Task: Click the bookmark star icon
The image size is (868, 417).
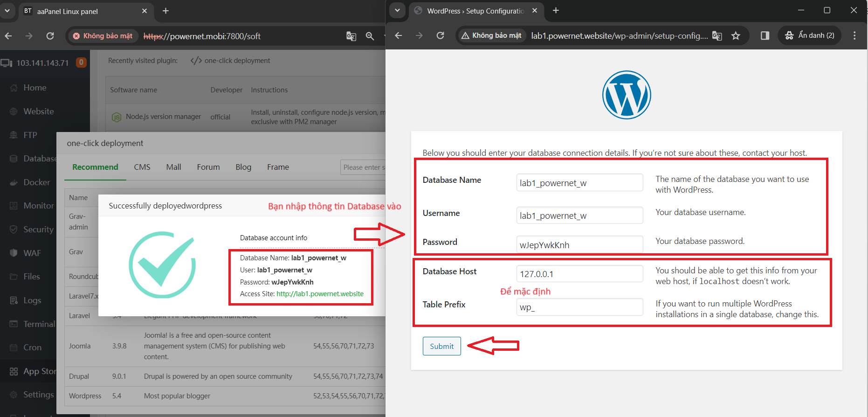Action: [x=736, y=36]
